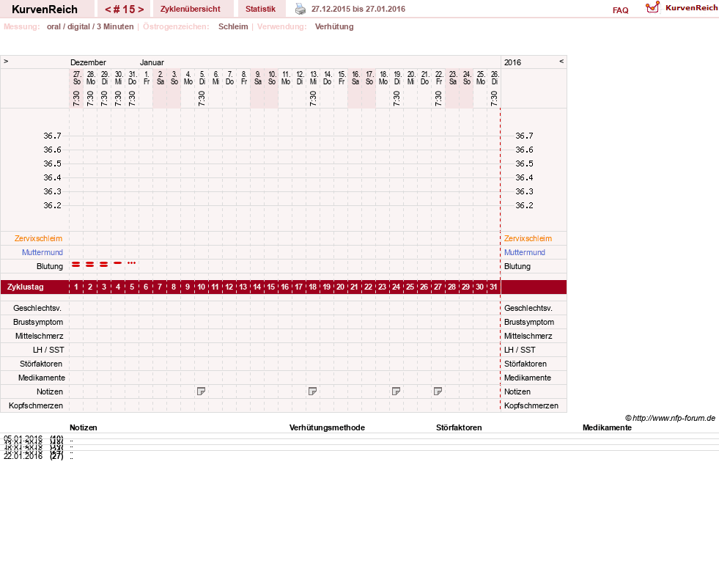Viewport: 719px width, 588px height.
Task: Open the Zyklenübersicht tab
Action: [x=191, y=10]
